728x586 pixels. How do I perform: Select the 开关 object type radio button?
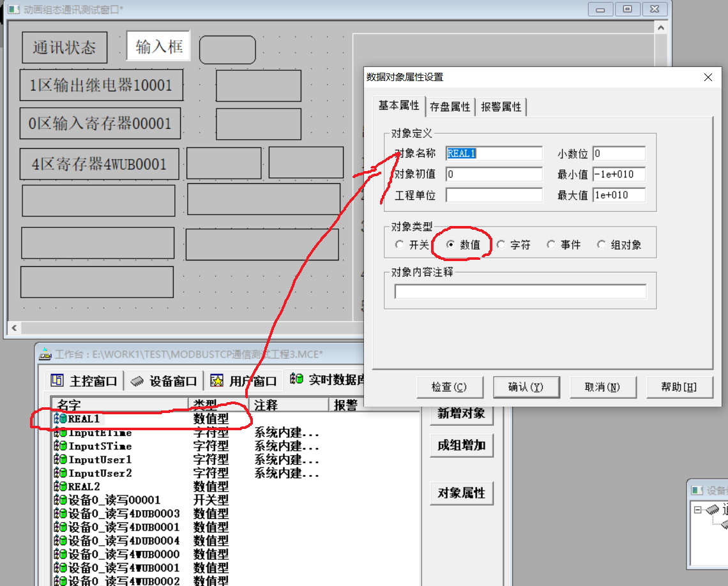pyautogui.click(x=400, y=244)
